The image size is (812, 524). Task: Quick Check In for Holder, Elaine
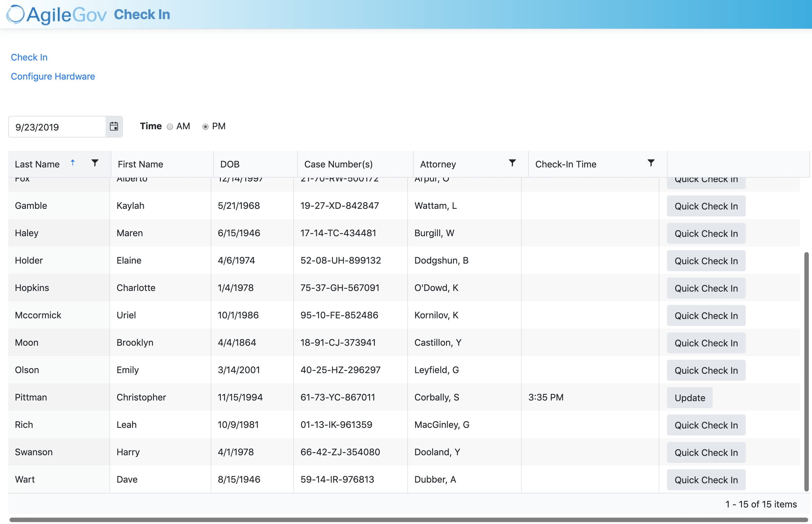click(706, 261)
